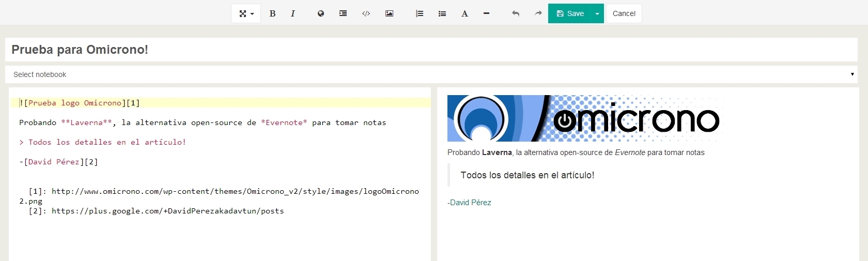This screenshot has width=868, height=261.
Task: Expand the Save options arrow
Action: coord(597,13)
